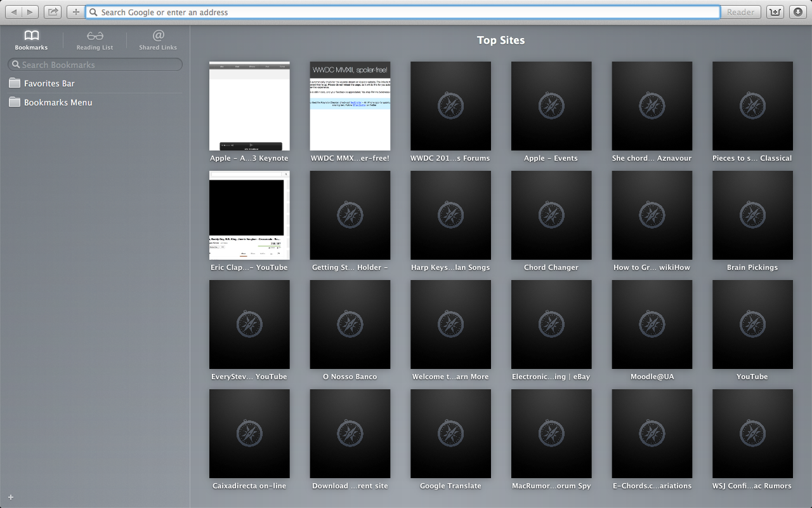
Task: Open the EverySteve YouTube top site
Action: coord(249,324)
